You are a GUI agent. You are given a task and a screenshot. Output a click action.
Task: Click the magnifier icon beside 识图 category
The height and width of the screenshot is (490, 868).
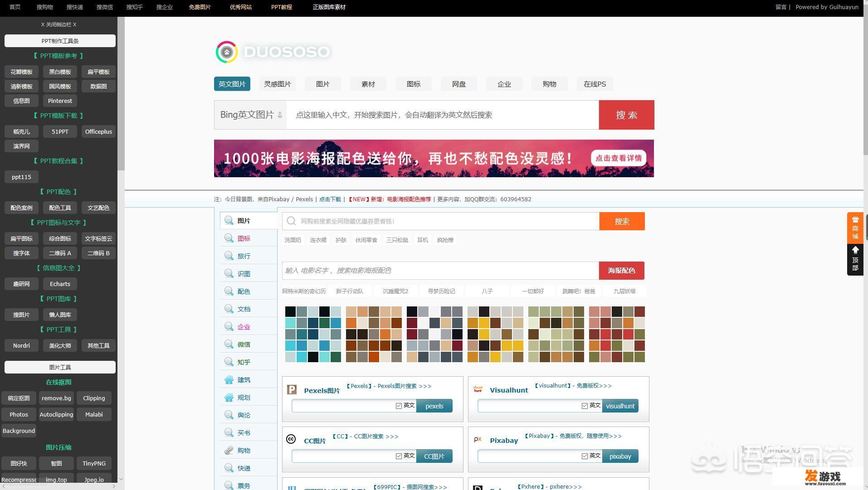tap(229, 273)
